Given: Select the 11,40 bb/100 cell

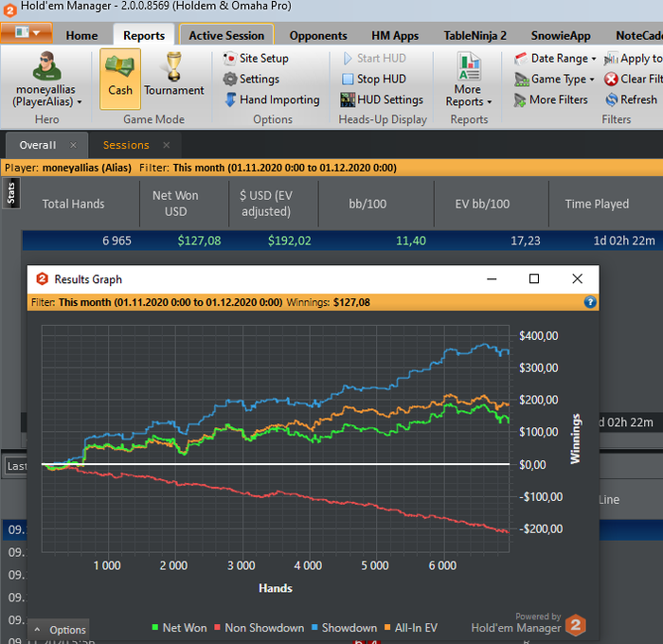Looking at the screenshot, I should [x=410, y=241].
